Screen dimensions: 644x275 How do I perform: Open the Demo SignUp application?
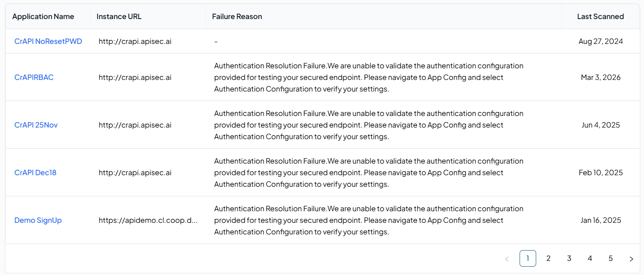click(38, 220)
